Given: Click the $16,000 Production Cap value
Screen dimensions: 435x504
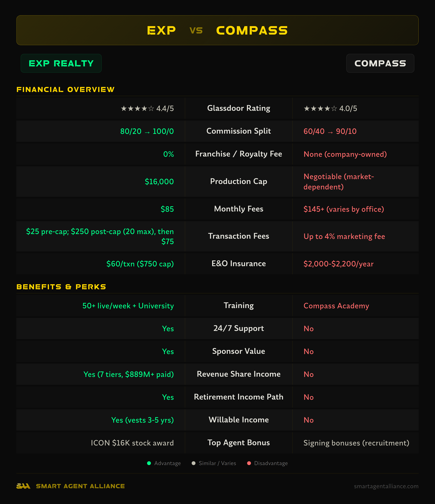Looking at the screenshot, I should [x=159, y=182].
